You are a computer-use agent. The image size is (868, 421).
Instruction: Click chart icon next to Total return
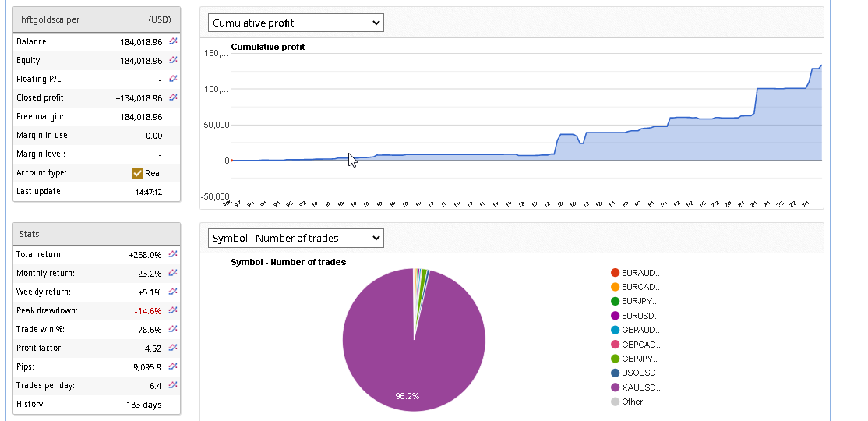(x=173, y=254)
